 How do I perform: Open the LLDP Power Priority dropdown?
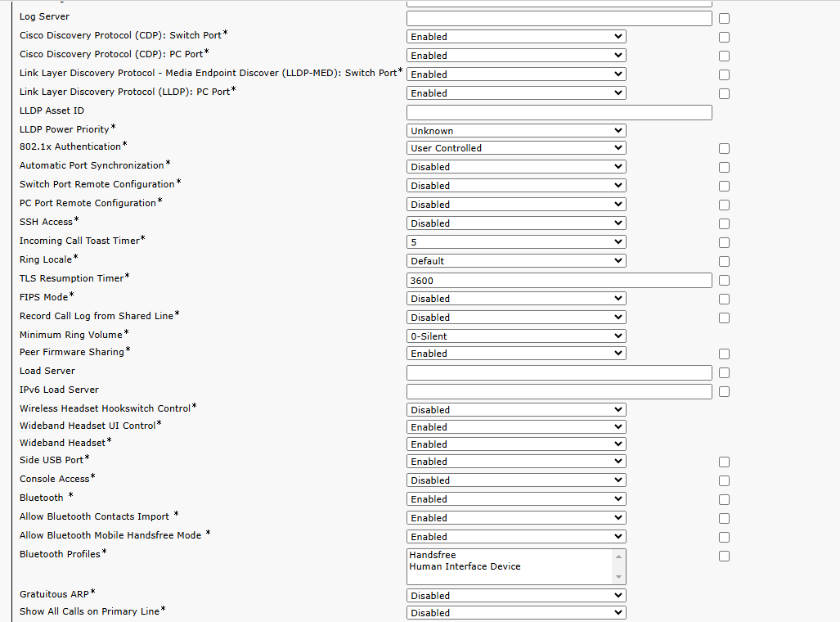point(516,130)
